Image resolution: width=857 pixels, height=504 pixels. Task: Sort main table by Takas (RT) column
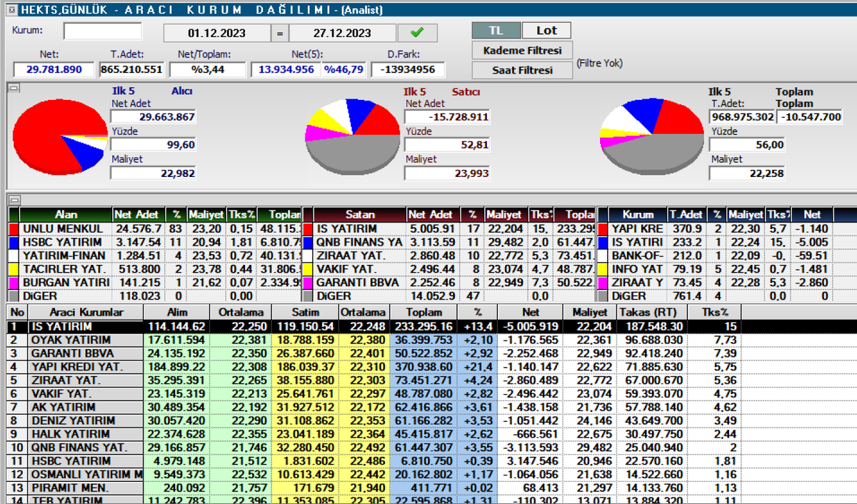[651, 313]
